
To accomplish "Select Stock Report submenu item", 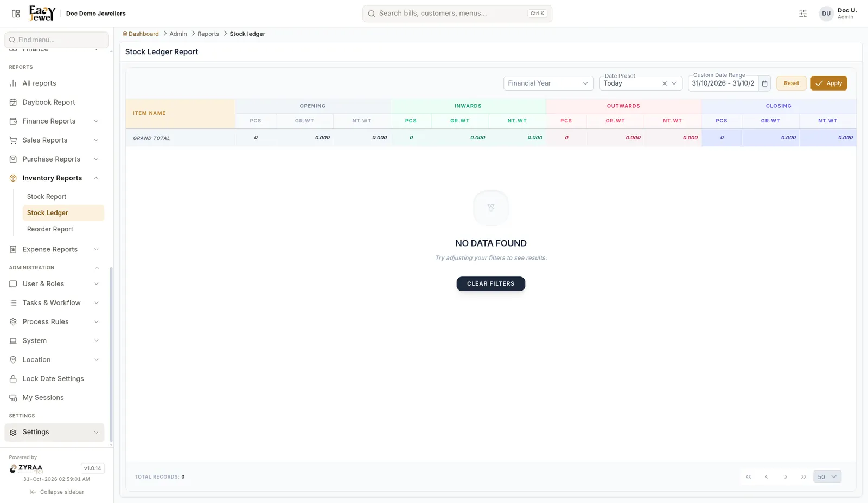I will [63, 197].
